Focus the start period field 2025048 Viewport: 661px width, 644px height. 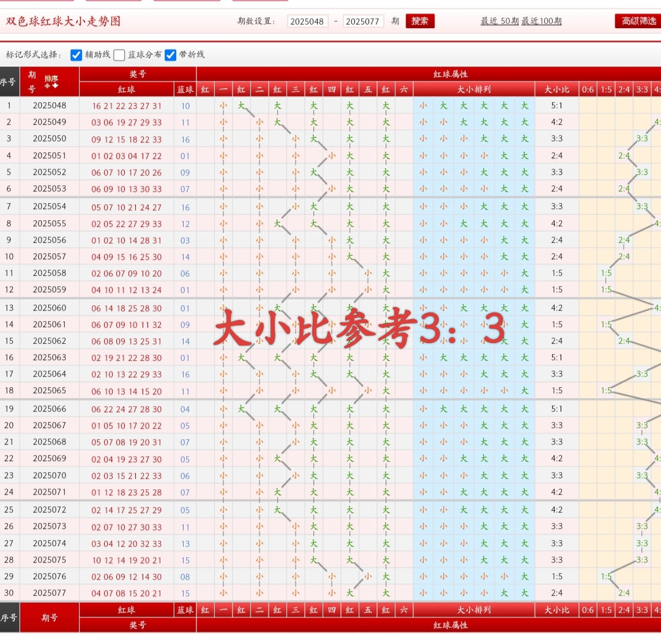coord(307,21)
